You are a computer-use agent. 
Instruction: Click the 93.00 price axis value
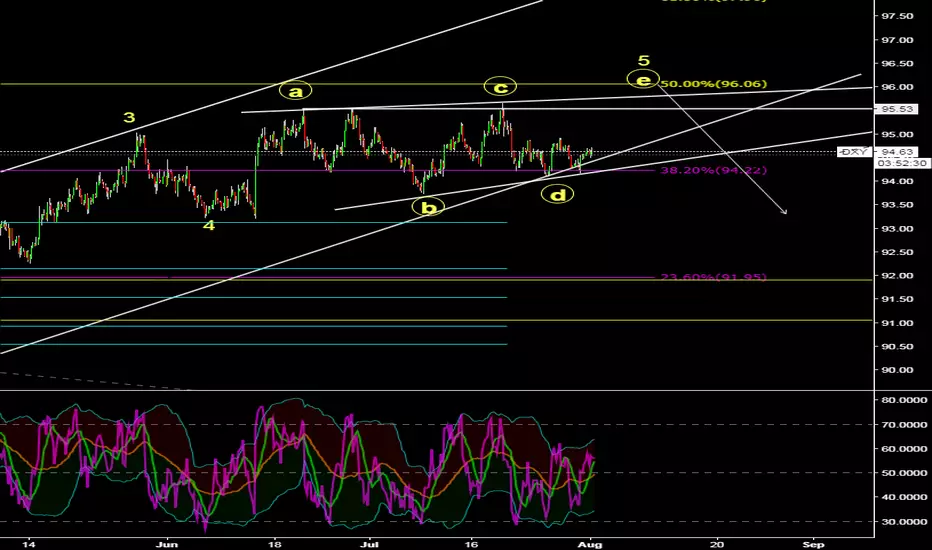click(x=897, y=229)
